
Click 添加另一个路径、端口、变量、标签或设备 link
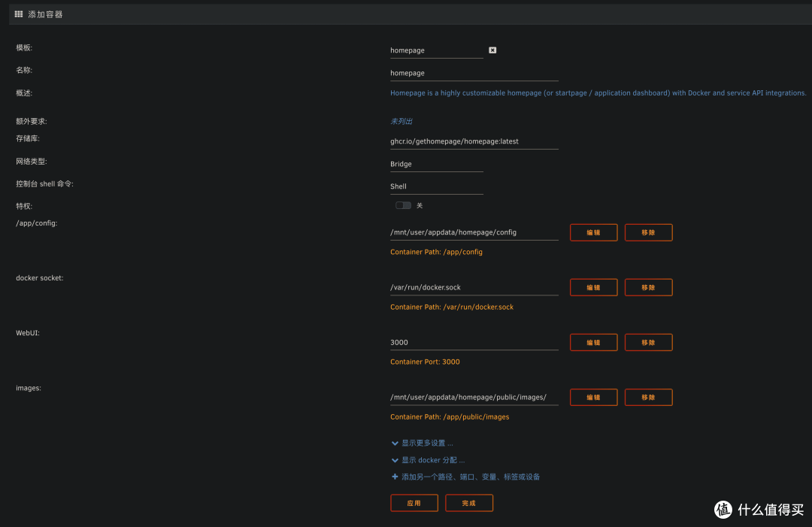coord(471,477)
